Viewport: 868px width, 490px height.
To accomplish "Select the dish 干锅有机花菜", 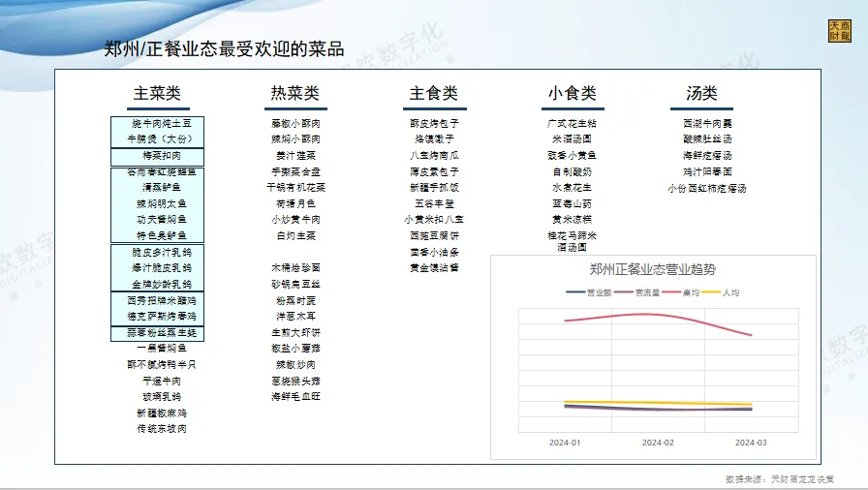I will pos(295,188).
